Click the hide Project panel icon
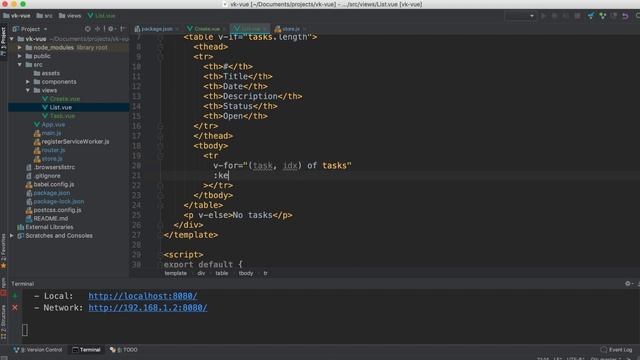This screenshot has width=640, height=360. [123, 29]
